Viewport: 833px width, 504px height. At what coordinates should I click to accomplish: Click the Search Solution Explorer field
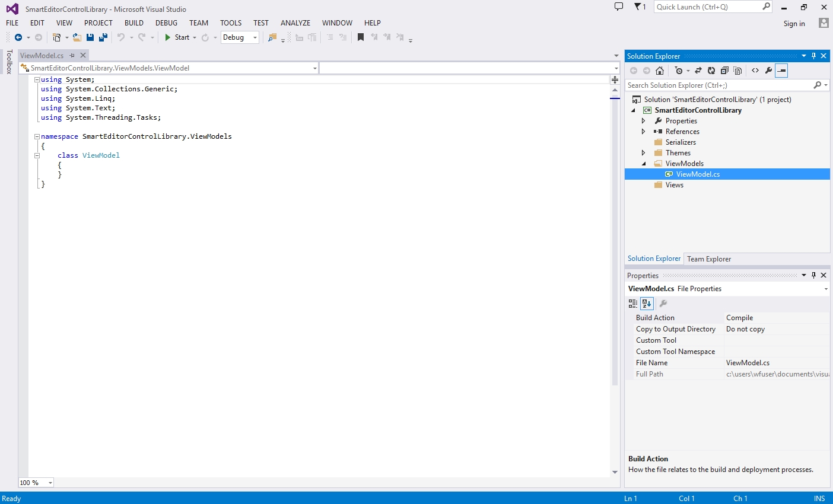718,85
